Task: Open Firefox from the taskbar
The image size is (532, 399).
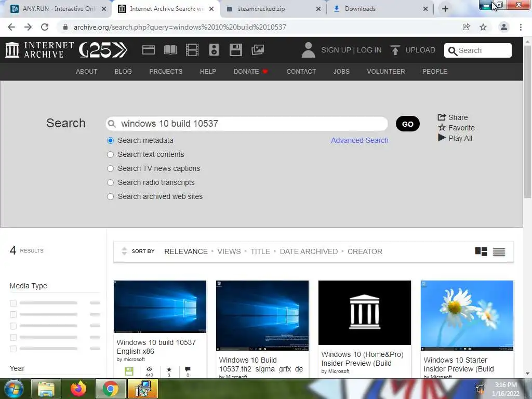Action: pyautogui.click(x=78, y=389)
